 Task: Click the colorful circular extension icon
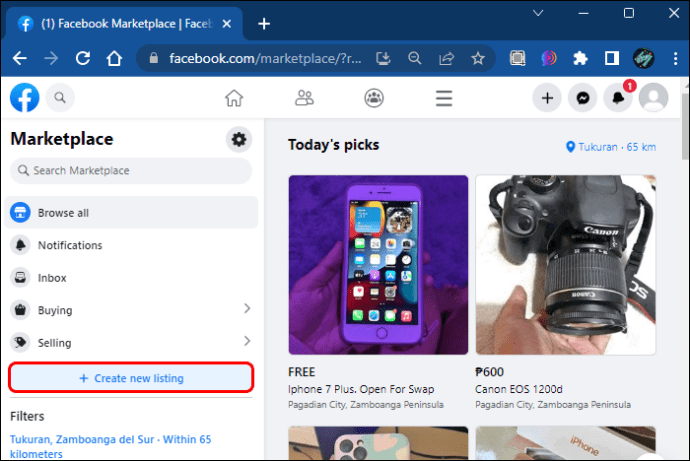(x=549, y=58)
